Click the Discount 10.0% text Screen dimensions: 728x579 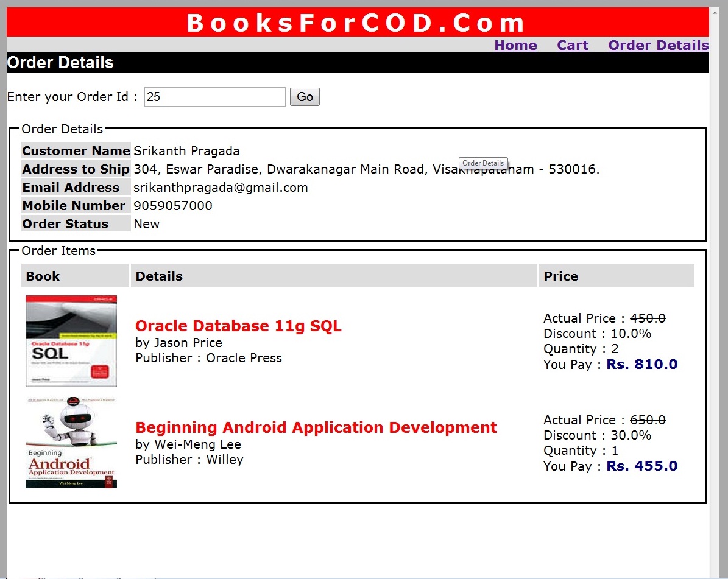pyautogui.click(x=598, y=334)
